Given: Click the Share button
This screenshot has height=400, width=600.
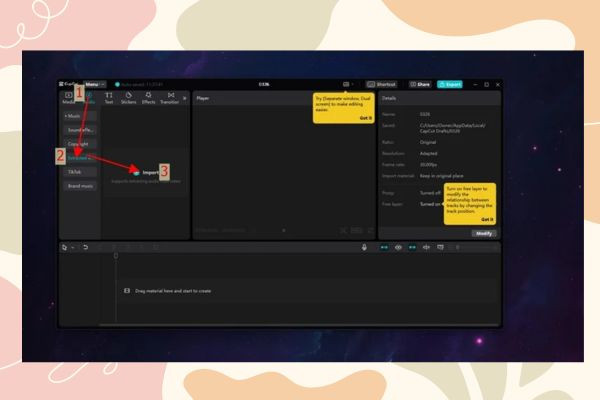Looking at the screenshot, I should pyautogui.click(x=420, y=84).
